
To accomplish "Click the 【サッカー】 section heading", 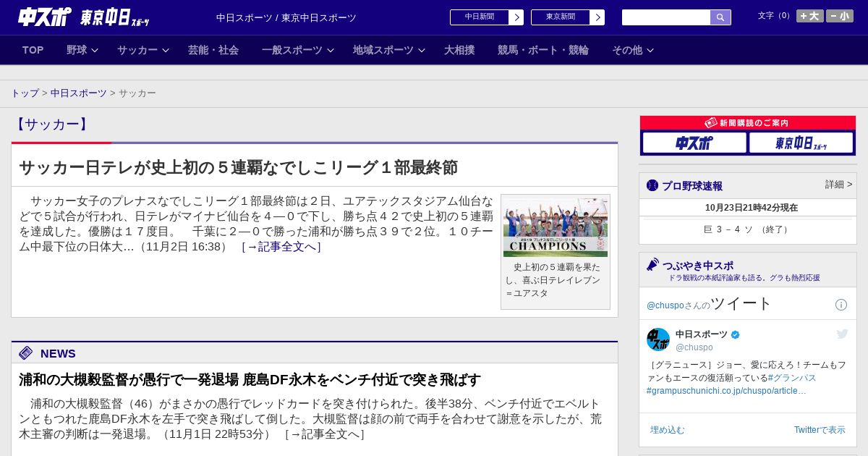I will (x=51, y=124).
